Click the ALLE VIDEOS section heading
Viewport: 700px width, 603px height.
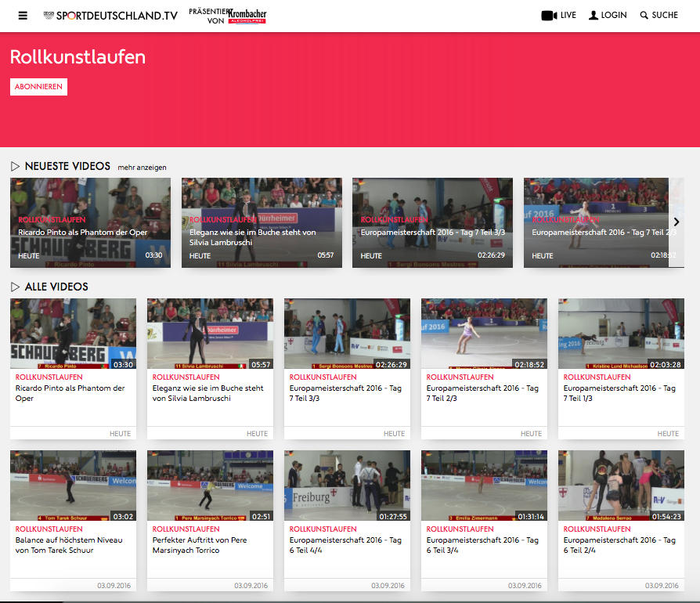(56, 287)
